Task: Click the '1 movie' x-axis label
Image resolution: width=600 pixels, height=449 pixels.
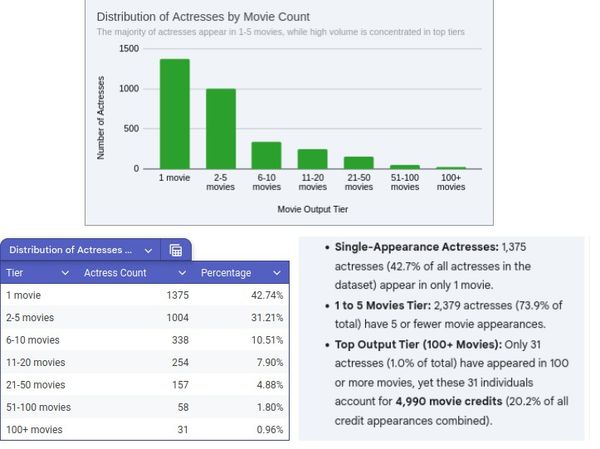Action: pyautogui.click(x=174, y=178)
